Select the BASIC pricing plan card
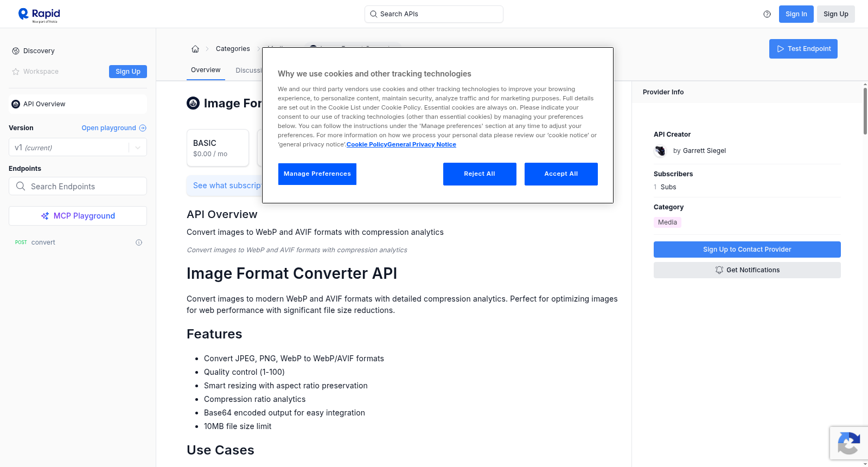The height and width of the screenshot is (467, 868). pyautogui.click(x=218, y=148)
